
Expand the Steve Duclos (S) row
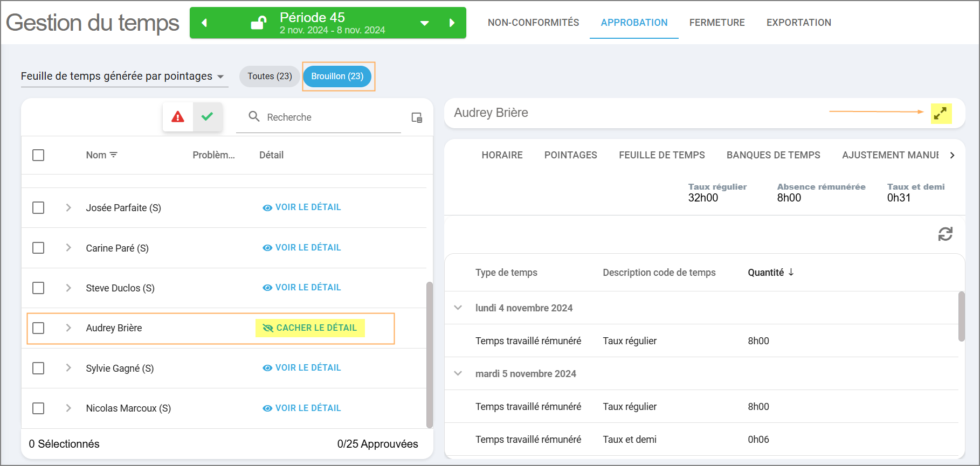pos(68,288)
